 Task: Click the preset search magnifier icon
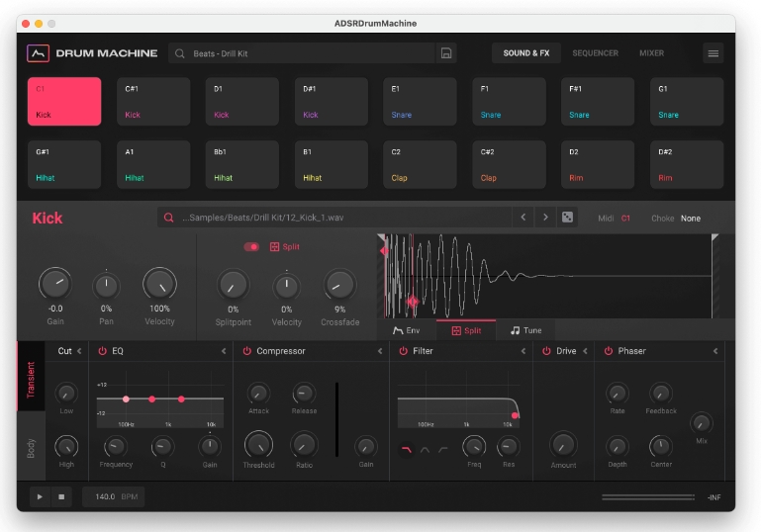pyautogui.click(x=179, y=53)
